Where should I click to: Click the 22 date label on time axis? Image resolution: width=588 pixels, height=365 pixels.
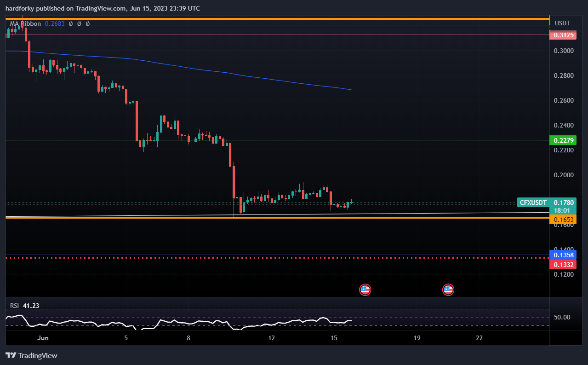coord(480,338)
